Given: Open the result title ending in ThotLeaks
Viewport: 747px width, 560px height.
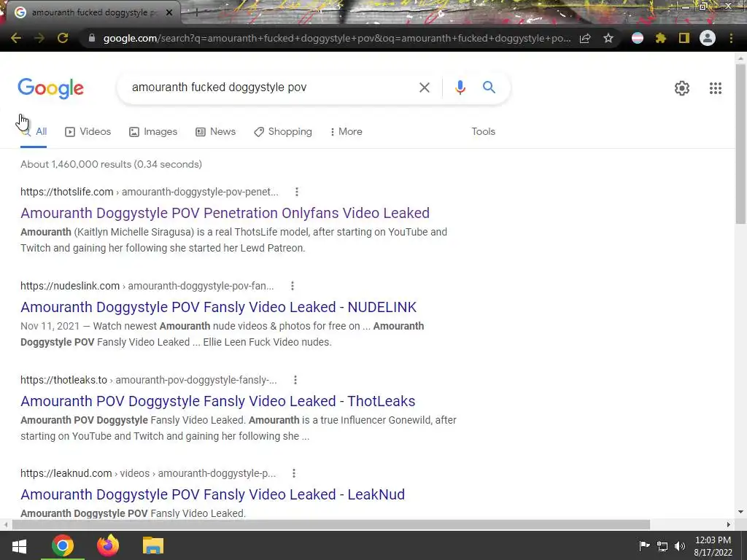Looking at the screenshot, I should point(217,401).
